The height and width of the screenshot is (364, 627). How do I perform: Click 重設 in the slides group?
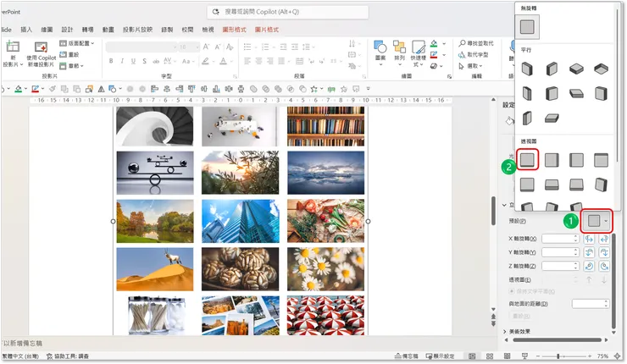69,54
